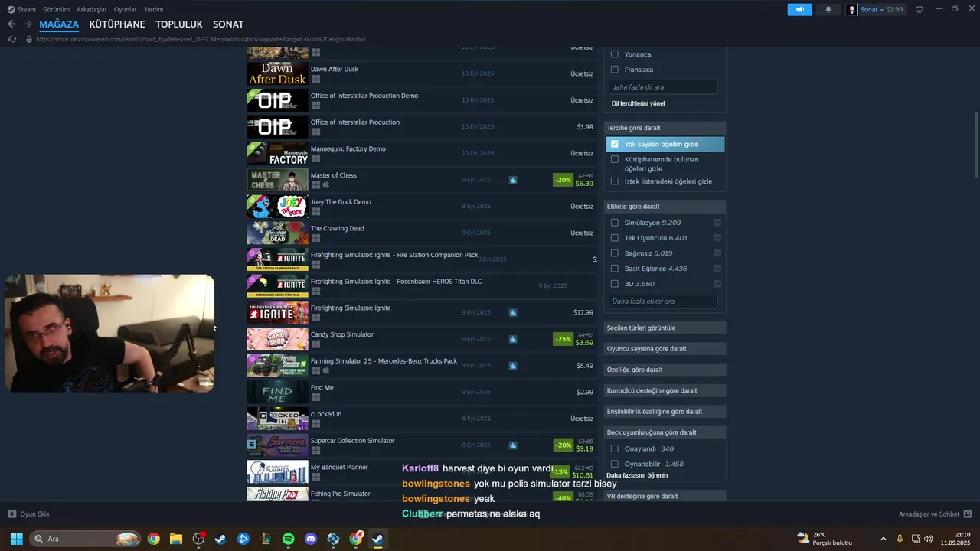Click the Apple platform icon under Master of Chess
Screen dimensions: 980x551
325,184
